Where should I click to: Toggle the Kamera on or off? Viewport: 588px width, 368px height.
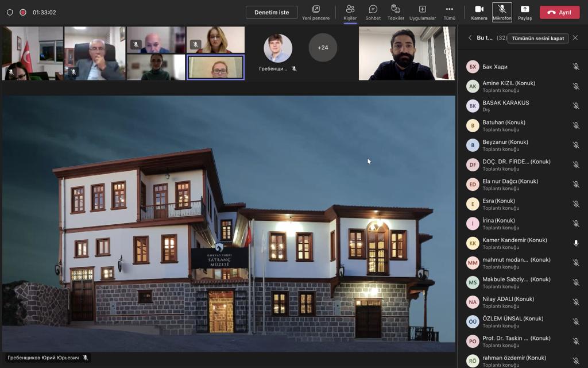pos(479,12)
